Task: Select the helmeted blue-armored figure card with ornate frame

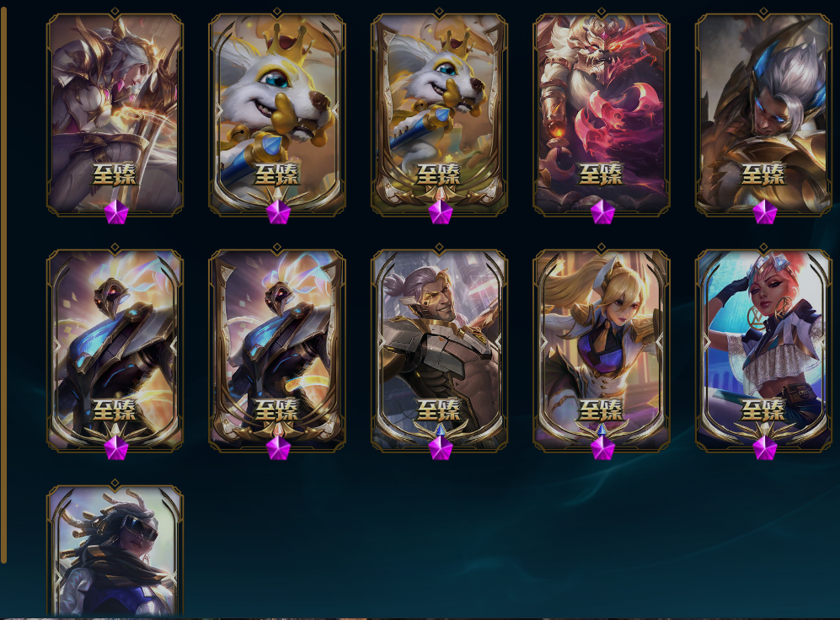Action: coord(277,350)
